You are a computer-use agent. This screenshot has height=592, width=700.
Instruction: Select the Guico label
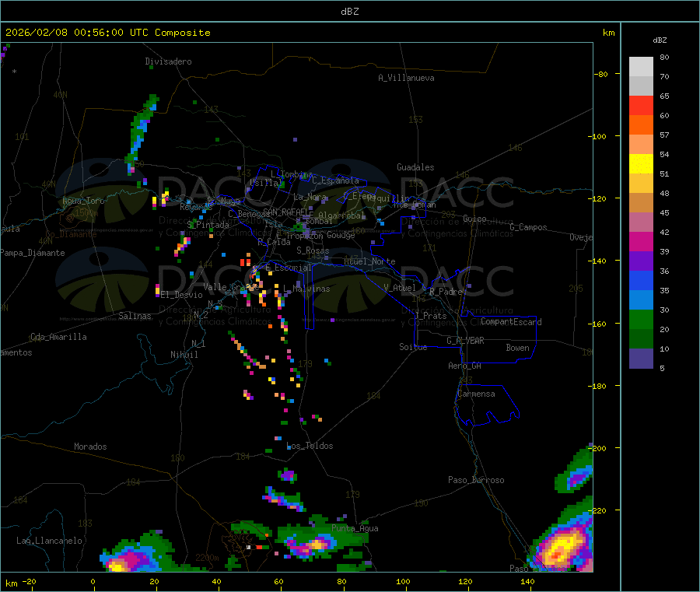point(474,219)
